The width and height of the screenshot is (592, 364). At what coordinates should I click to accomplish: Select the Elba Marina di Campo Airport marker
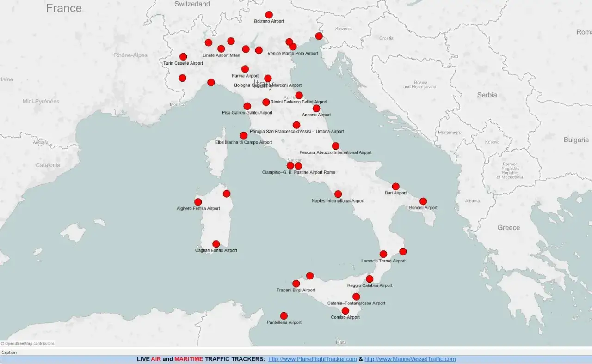click(243, 135)
